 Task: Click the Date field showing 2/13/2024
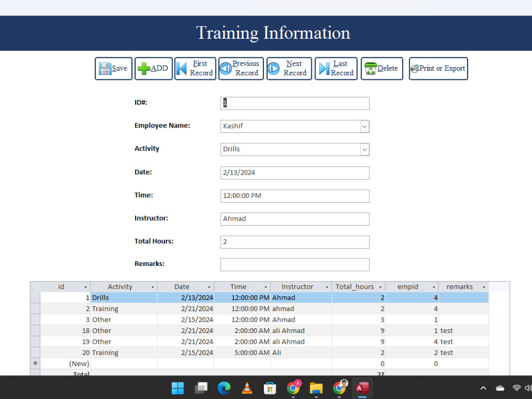tap(295, 173)
